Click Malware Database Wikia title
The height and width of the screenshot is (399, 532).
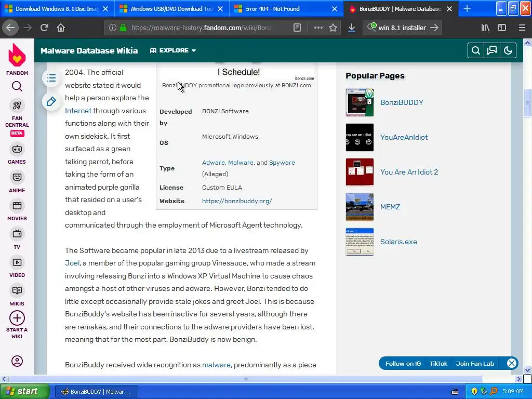(x=89, y=50)
